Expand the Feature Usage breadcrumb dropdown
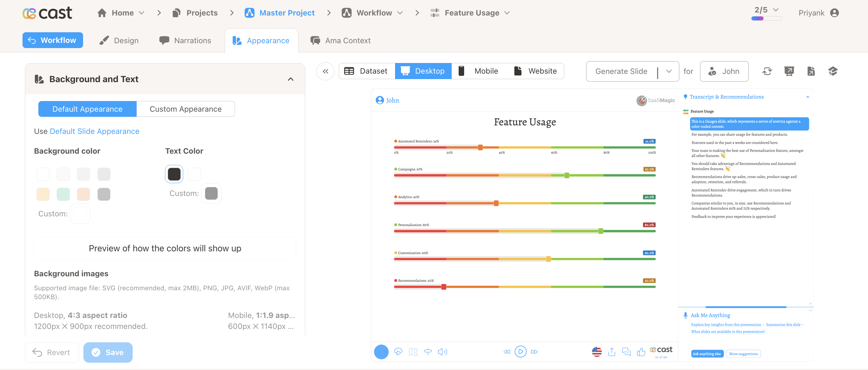Viewport: 868px width, 370px height. click(x=507, y=13)
